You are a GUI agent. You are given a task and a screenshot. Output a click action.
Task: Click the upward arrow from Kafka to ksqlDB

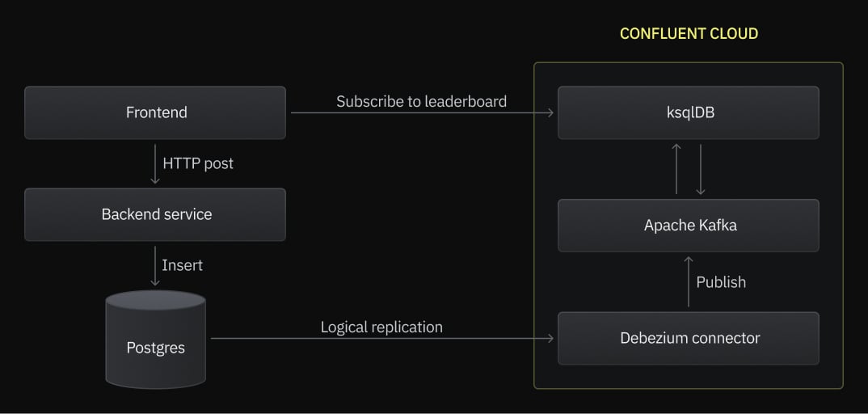point(676,169)
